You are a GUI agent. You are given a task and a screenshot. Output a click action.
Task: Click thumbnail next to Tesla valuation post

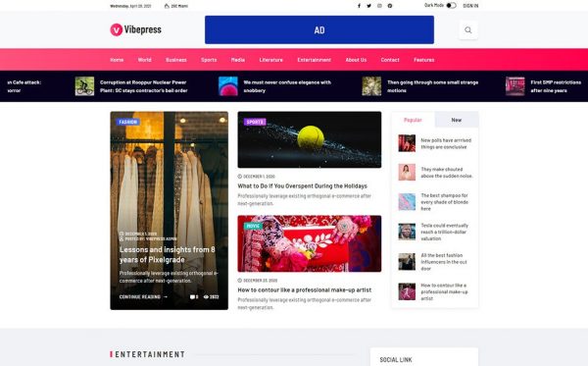click(x=407, y=232)
